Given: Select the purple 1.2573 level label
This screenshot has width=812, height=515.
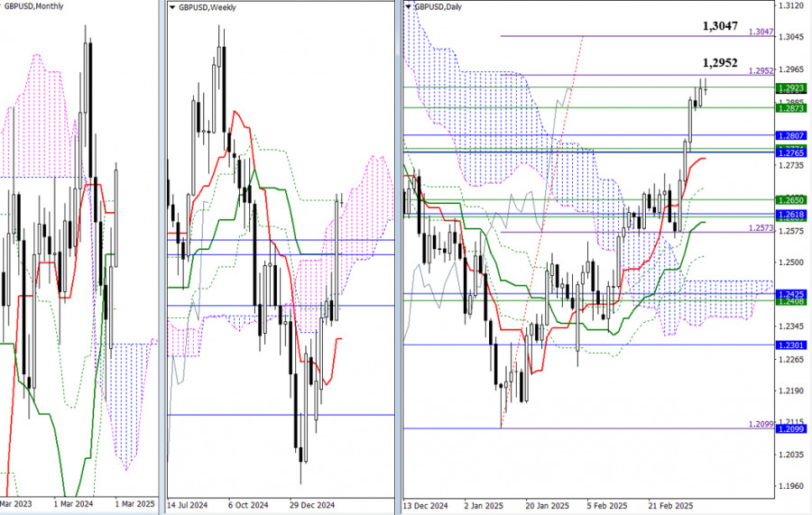Looking at the screenshot, I should point(761,228).
